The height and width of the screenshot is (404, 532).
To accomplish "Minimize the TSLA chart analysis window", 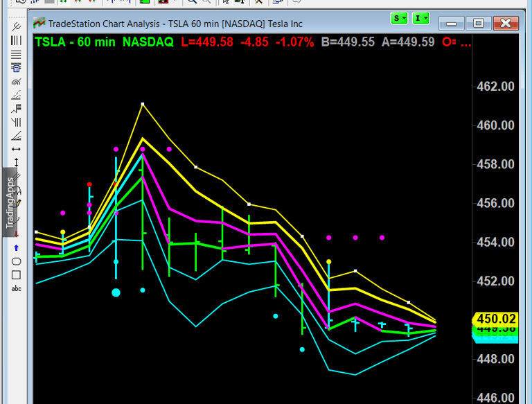I will [x=451, y=23].
